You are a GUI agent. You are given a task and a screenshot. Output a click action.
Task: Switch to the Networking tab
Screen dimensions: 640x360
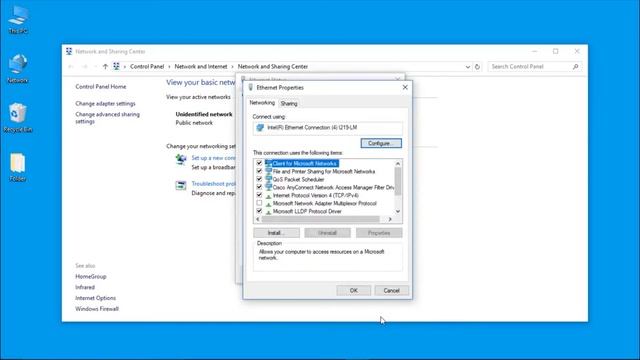pyautogui.click(x=262, y=103)
